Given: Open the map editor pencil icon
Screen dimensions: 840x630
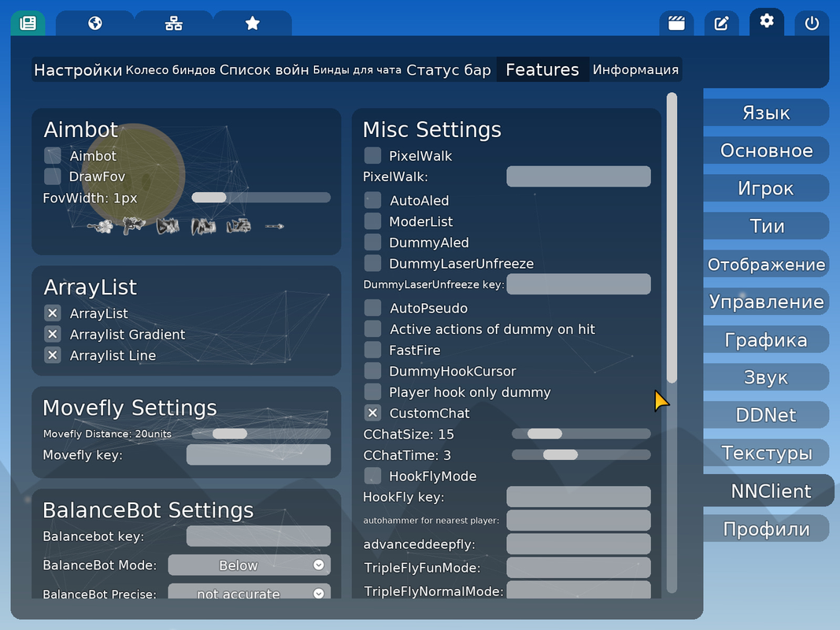Looking at the screenshot, I should [722, 24].
